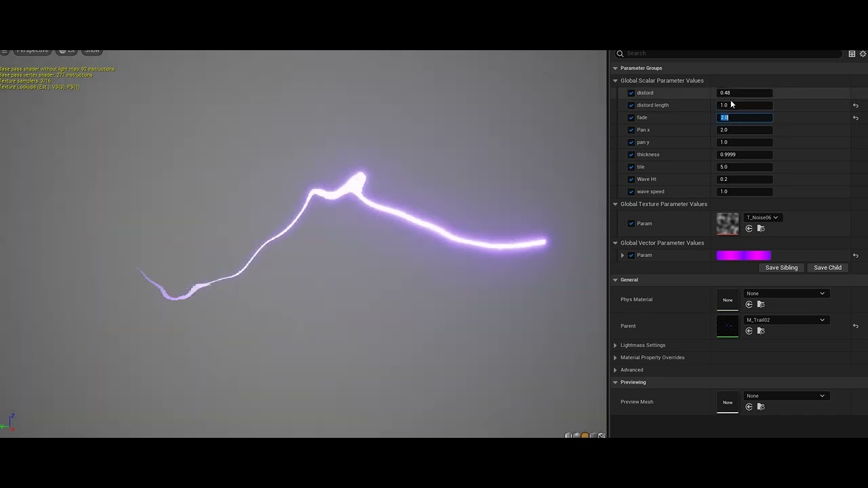Browse to T_Noise06 in the Content Browser
This screenshot has width=868, height=488.
(761, 228)
